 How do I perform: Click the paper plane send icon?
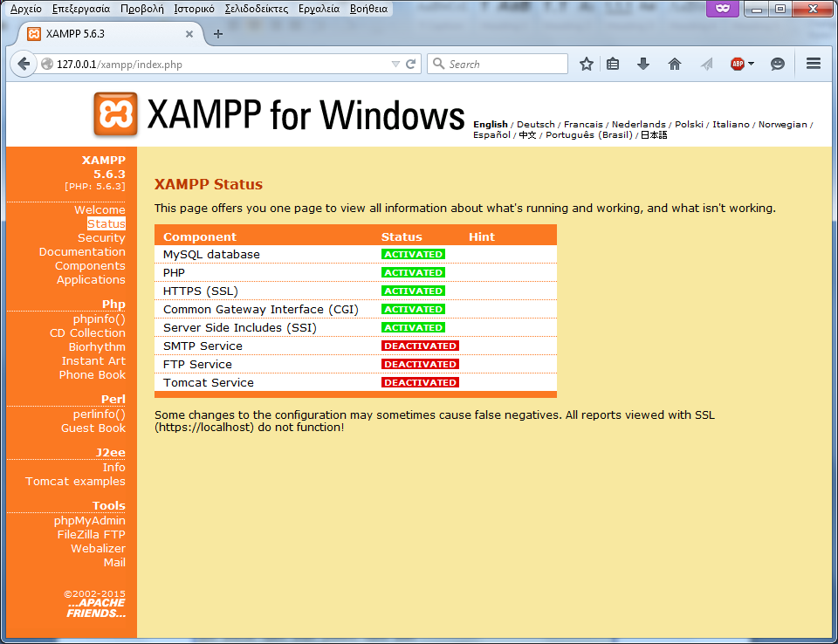click(706, 64)
